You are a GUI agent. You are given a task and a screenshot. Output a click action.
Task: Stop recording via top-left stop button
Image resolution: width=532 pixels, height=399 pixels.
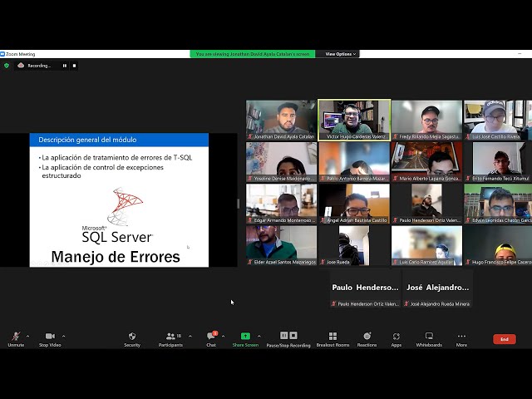tap(74, 66)
